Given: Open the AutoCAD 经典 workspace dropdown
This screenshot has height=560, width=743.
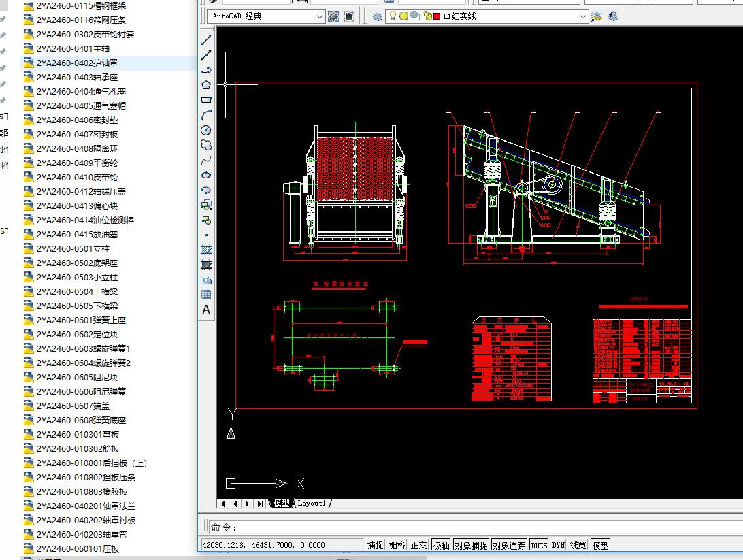Looking at the screenshot, I should [320, 16].
